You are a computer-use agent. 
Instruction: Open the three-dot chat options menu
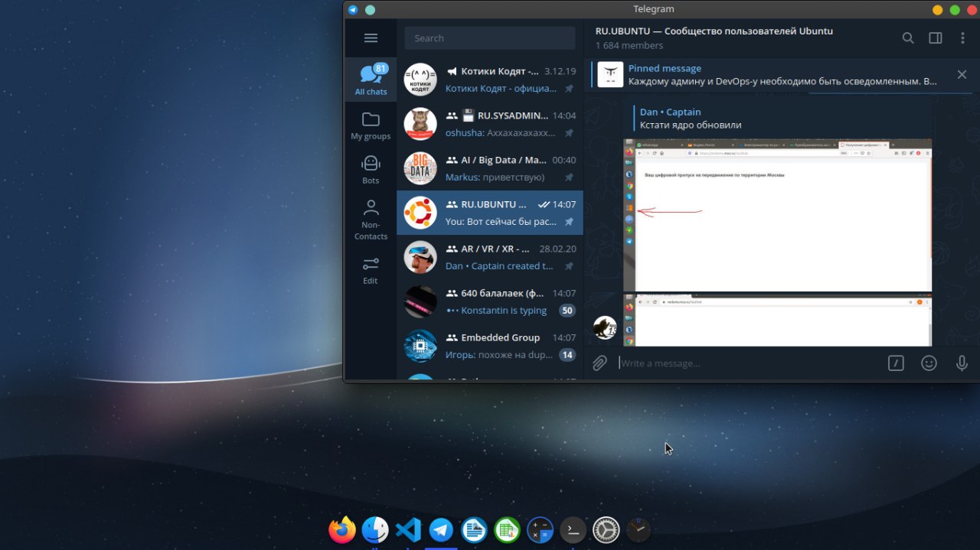coord(962,38)
